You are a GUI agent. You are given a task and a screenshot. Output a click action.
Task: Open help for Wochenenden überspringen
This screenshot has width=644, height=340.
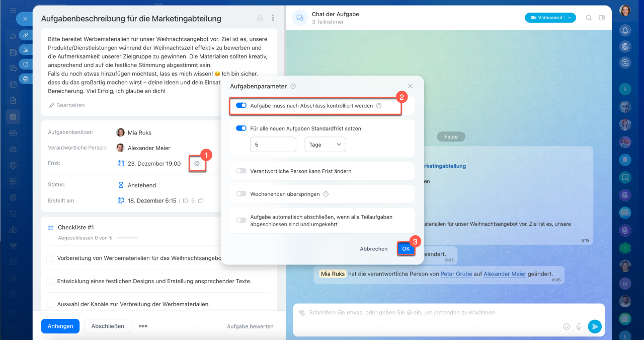click(326, 194)
